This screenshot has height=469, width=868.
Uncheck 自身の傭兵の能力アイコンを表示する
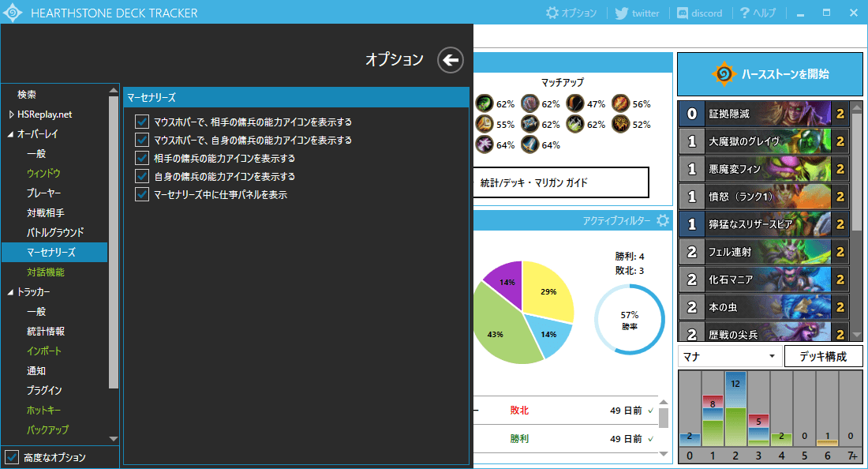tap(142, 177)
